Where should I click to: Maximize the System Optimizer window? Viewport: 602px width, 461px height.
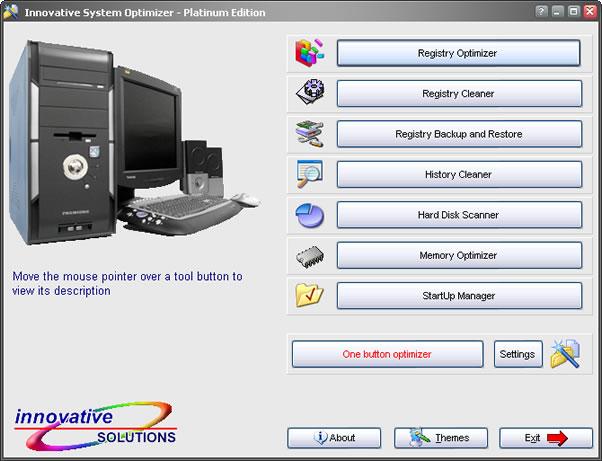(x=574, y=11)
